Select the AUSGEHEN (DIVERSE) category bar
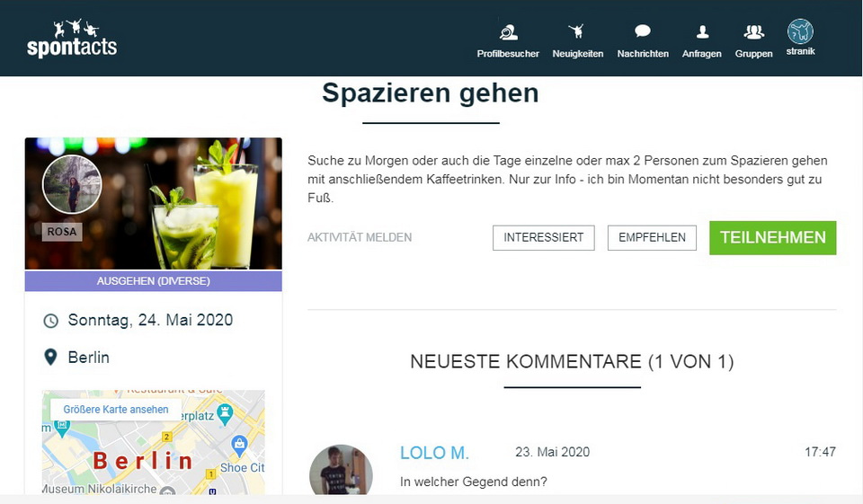 point(153,281)
